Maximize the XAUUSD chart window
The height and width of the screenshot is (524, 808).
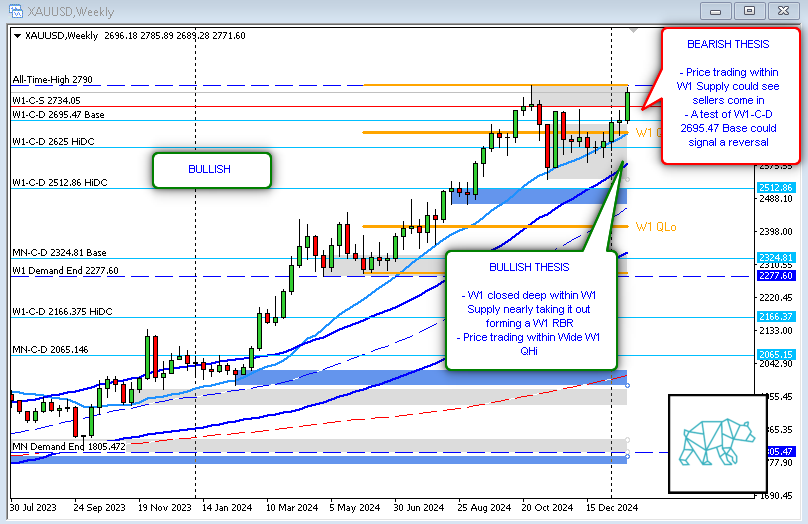click(748, 10)
